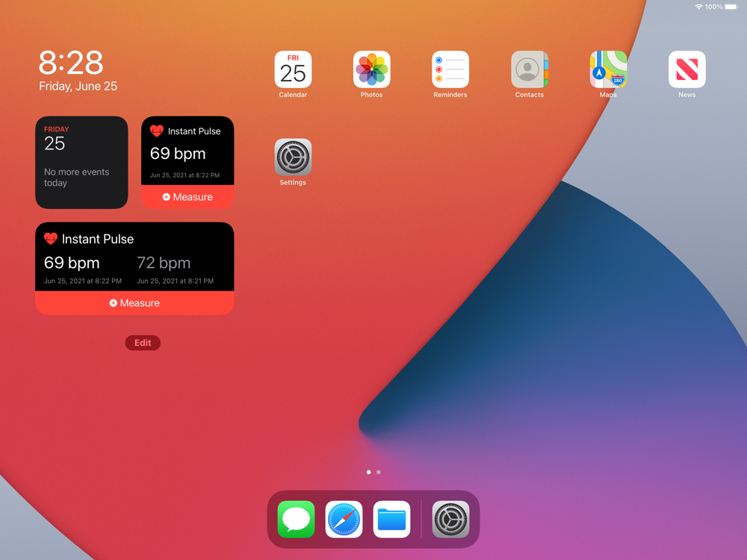
Task: Tap 'No more events today' text
Action: 77,178
